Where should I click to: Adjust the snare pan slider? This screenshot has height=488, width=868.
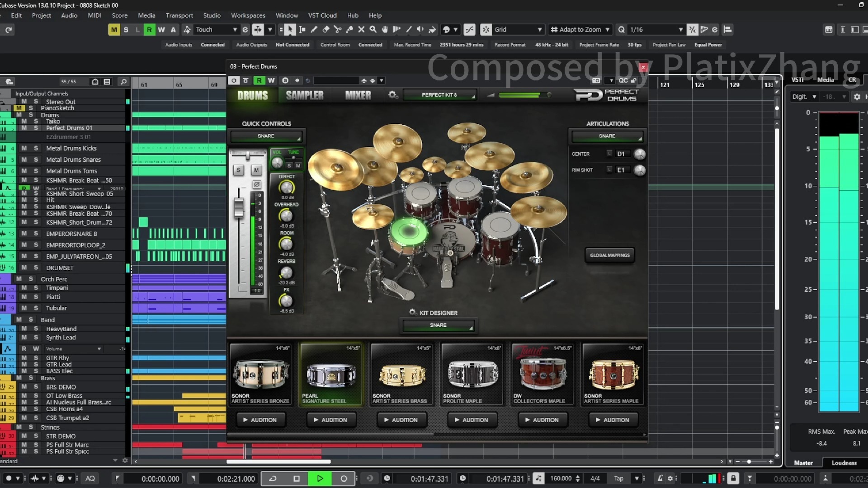click(x=248, y=155)
